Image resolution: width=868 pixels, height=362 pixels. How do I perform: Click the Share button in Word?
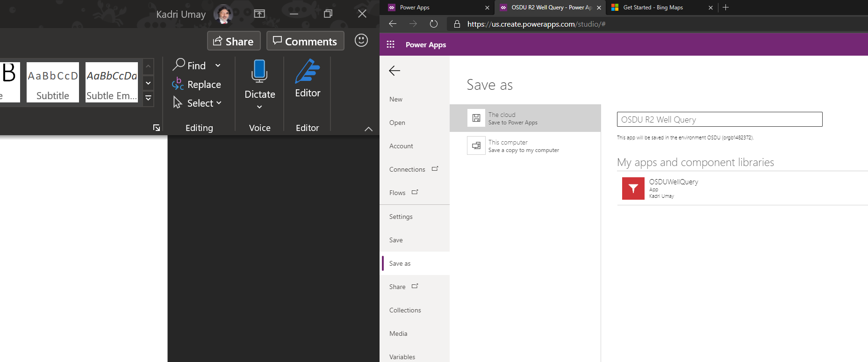tap(234, 41)
